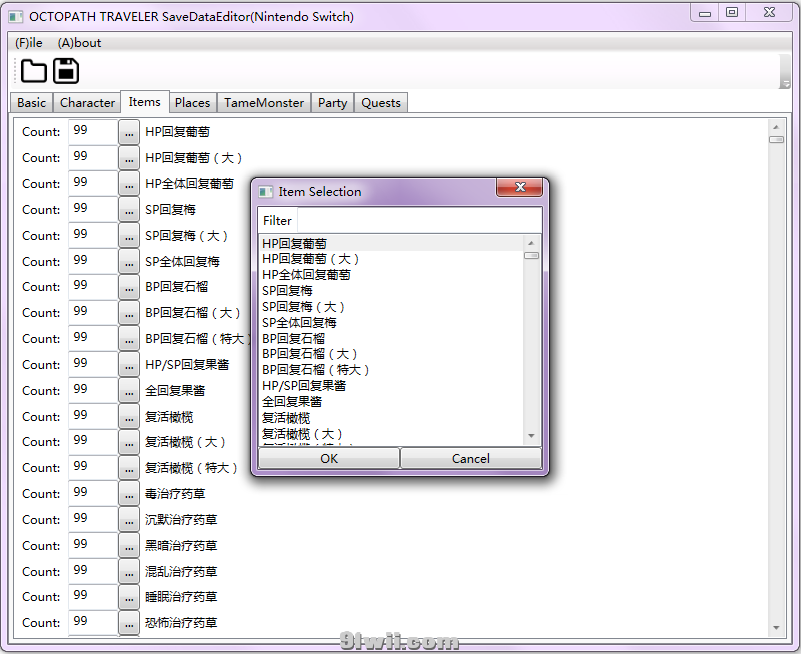Select 全回复果酱 in the dialog list

pos(391,402)
